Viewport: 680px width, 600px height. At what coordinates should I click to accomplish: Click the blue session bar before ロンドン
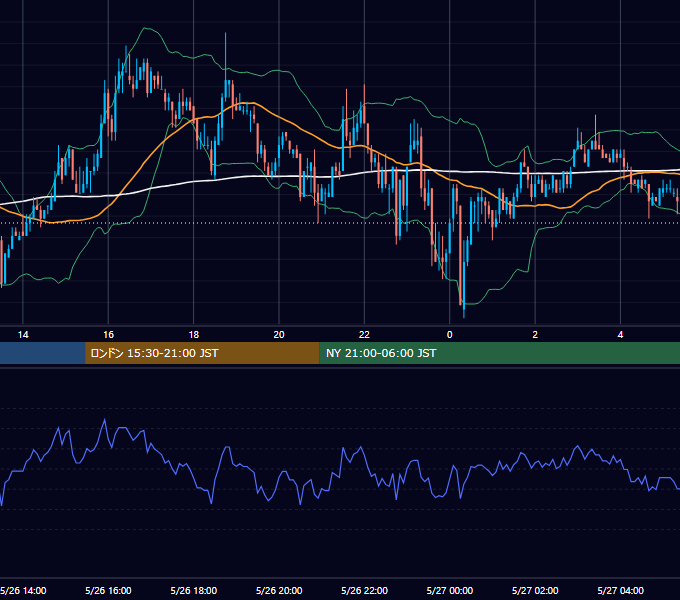pos(42,353)
